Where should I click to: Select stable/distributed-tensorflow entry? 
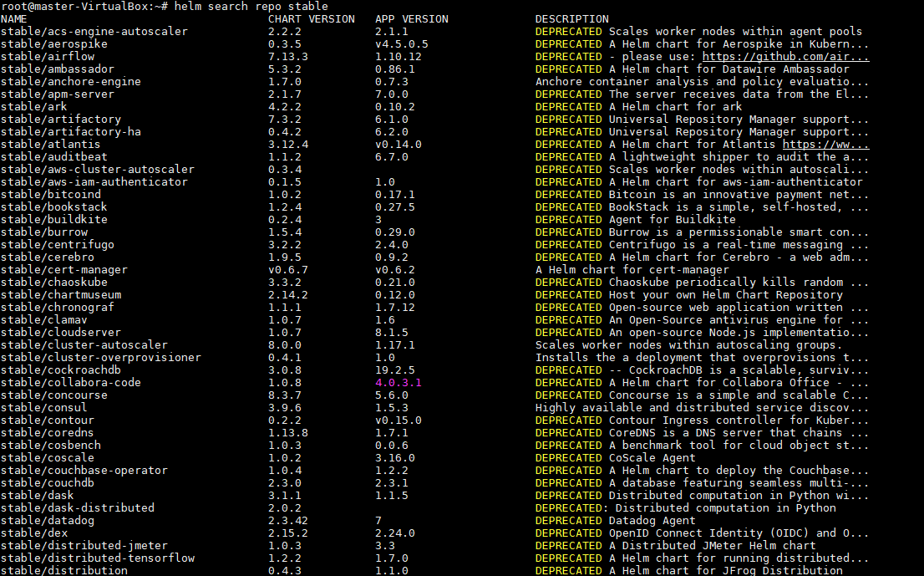98,558
